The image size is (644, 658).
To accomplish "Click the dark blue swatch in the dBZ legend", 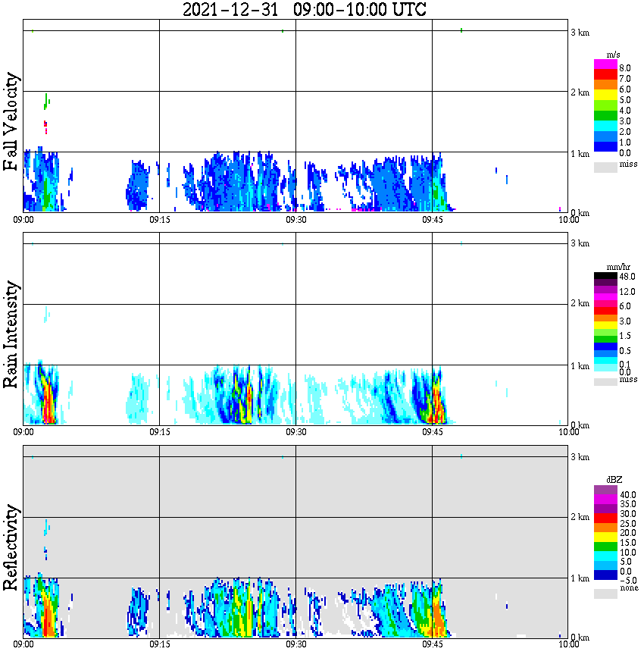I will [x=605, y=575].
